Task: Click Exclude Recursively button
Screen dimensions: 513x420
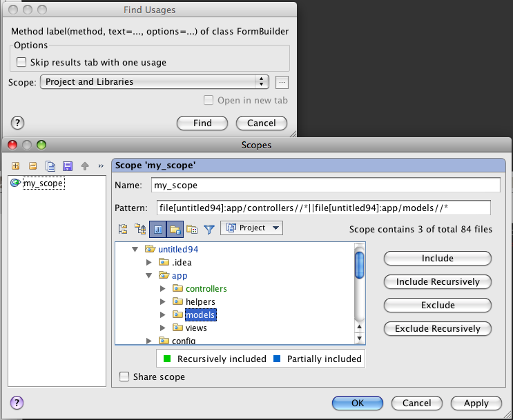Action: tap(438, 329)
